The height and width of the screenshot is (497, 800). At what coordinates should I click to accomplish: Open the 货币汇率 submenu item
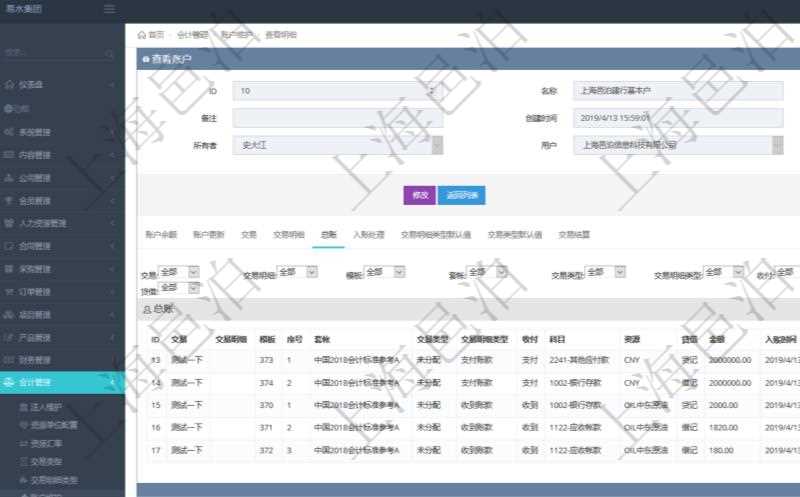pyautogui.click(x=46, y=443)
